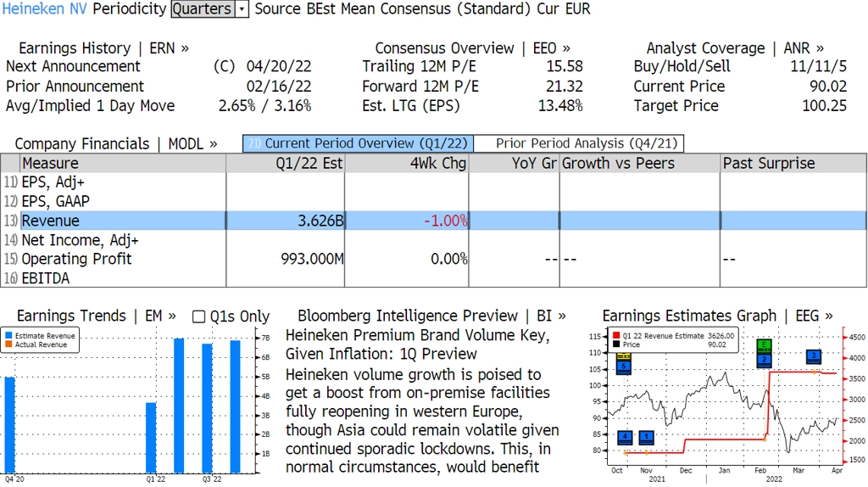This screenshot has width=868, height=487.
Task: Click the blue event marker numbered 1
Action: pyautogui.click(x=647, y=437)
